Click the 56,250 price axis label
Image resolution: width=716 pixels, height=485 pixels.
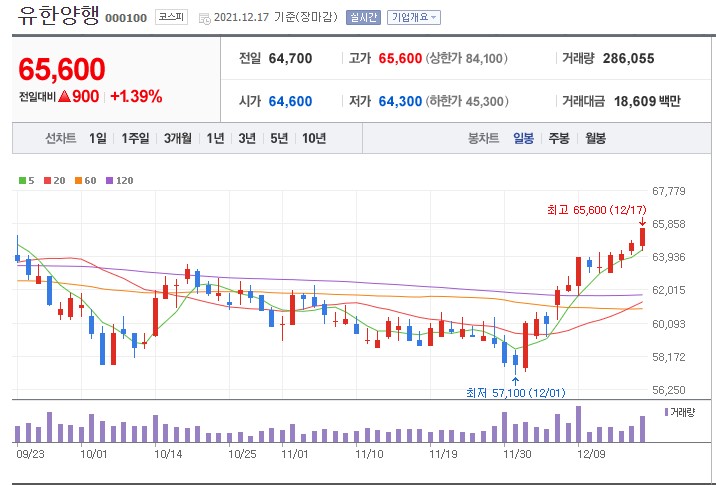tap(669, 390)
